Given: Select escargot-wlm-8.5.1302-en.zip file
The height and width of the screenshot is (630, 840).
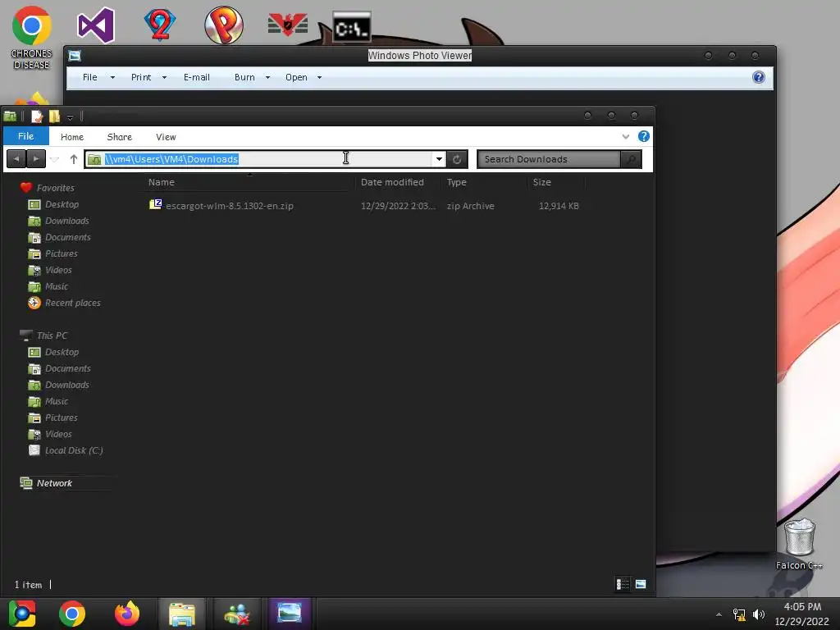Looking at the screenshot, I should (x=230, y=206).
